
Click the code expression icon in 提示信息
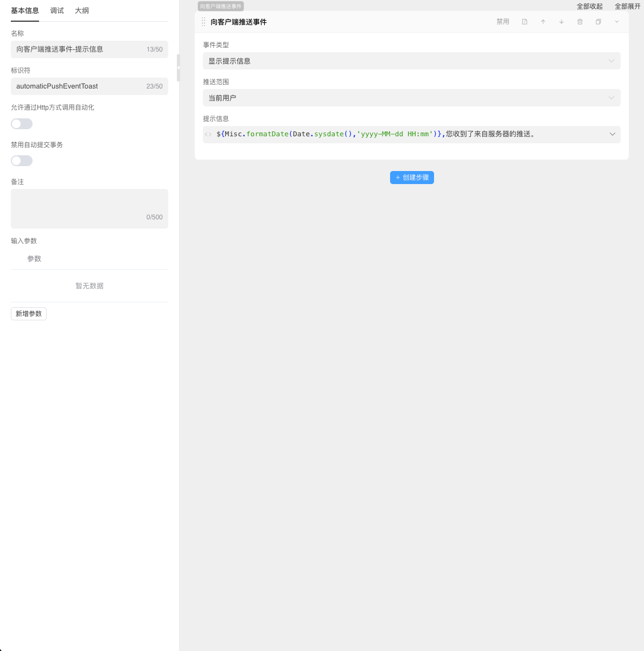click(x=208, y=134)
